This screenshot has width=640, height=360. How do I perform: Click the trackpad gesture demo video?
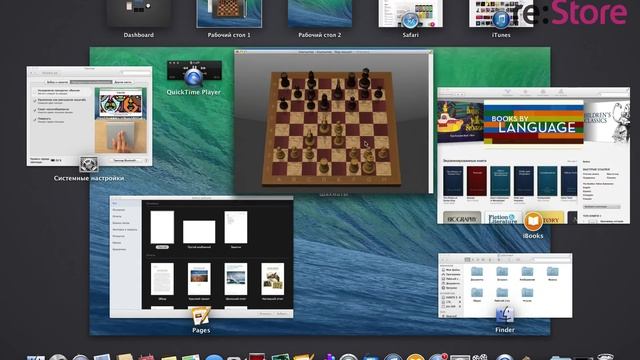coord(121,120)
